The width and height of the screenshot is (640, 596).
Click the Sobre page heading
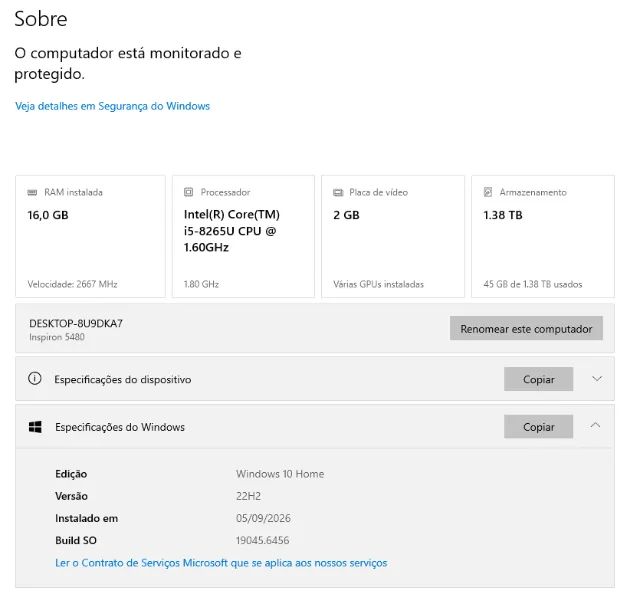(41, 19)
